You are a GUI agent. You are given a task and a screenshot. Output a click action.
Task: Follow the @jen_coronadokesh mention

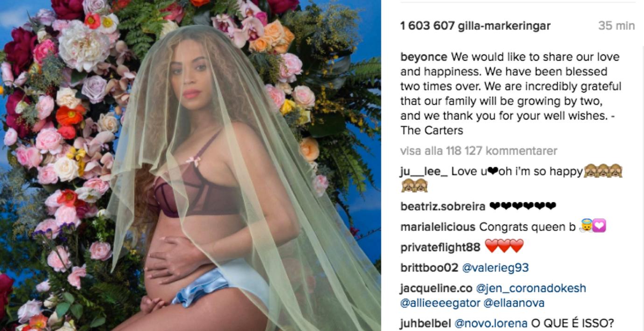pos(531,289)
